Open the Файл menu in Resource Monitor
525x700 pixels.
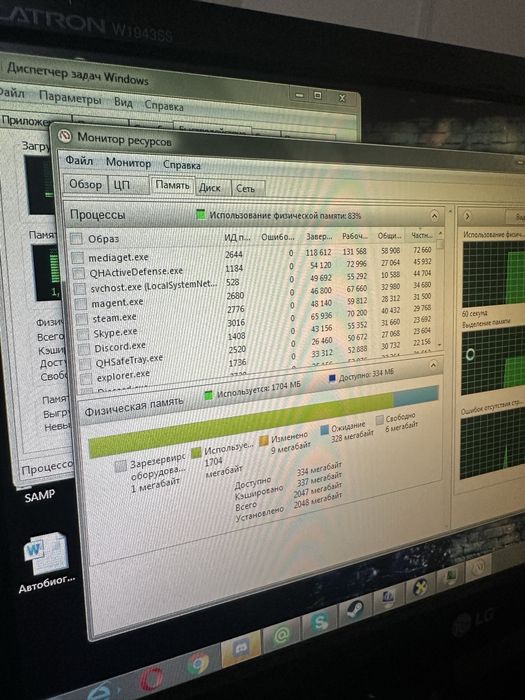[x=79, y=160]
